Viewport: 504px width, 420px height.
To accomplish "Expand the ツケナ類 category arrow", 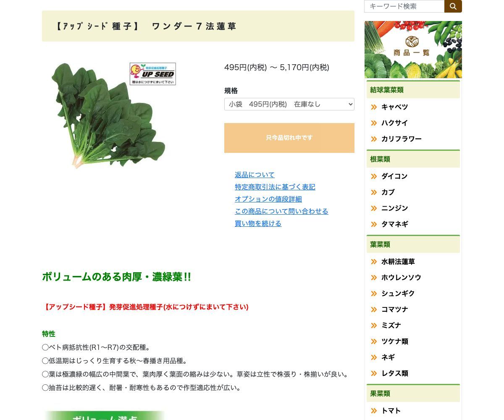I will tap(374, 341).
